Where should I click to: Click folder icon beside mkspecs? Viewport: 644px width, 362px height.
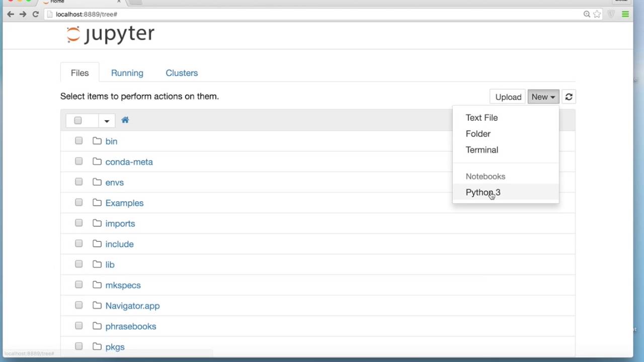click(97, 285)
